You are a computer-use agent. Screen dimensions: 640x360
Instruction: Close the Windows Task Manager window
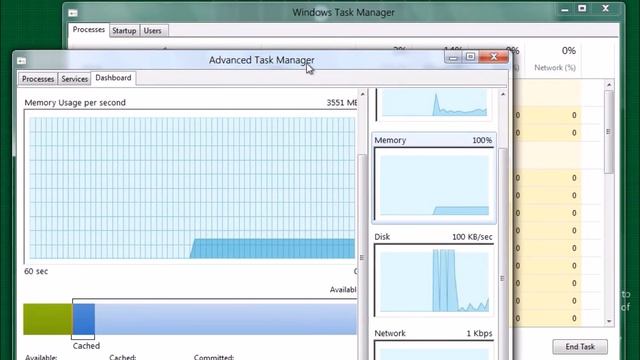point(606,9)
